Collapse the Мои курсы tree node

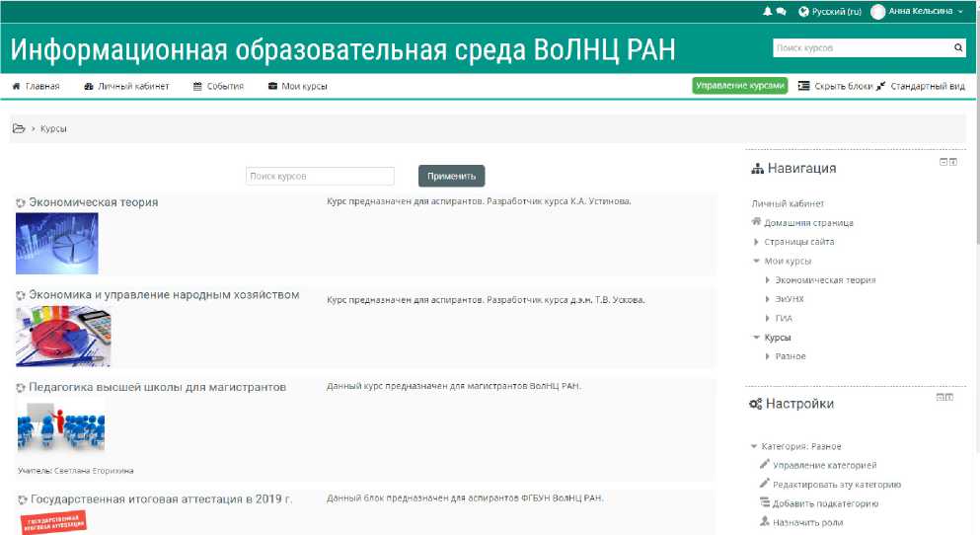point(756,261)
